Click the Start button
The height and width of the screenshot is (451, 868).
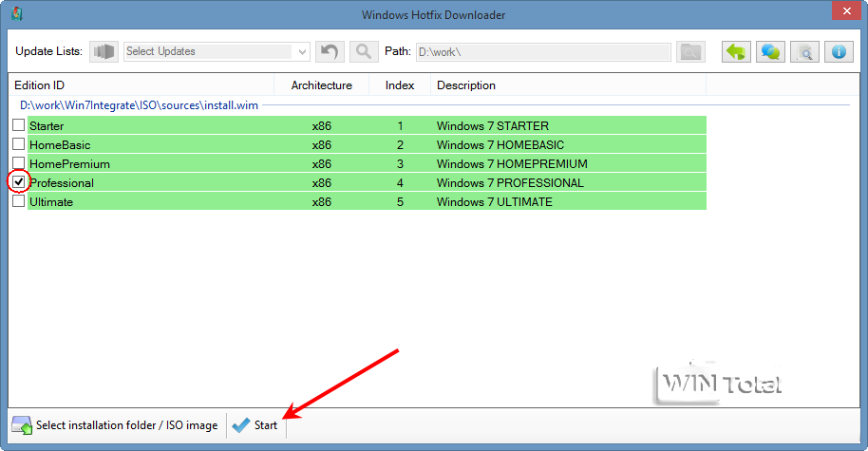click(x=255, y=425)
